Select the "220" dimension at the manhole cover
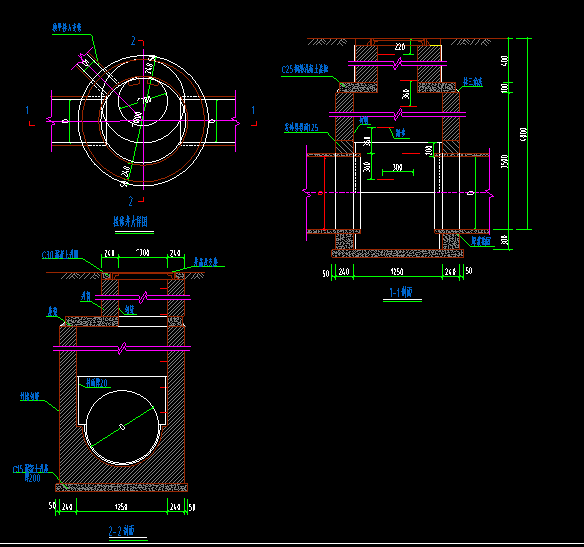 400,47
